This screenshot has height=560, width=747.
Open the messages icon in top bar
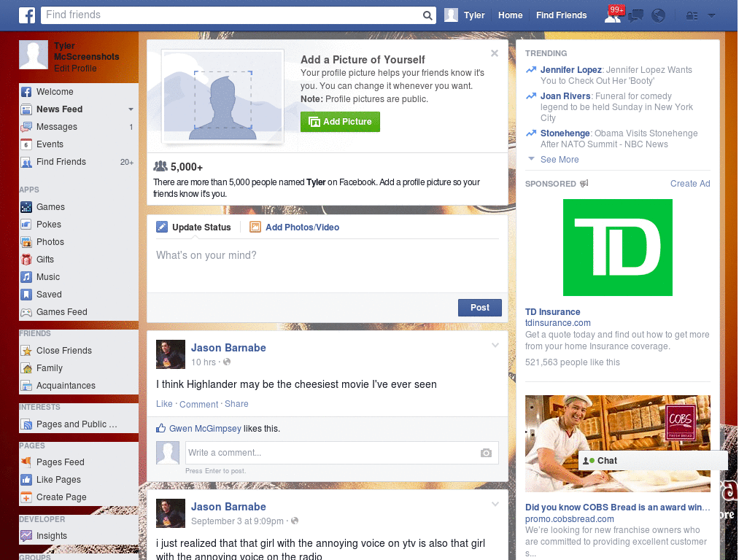pyautogui.click(x=635, y=16)
